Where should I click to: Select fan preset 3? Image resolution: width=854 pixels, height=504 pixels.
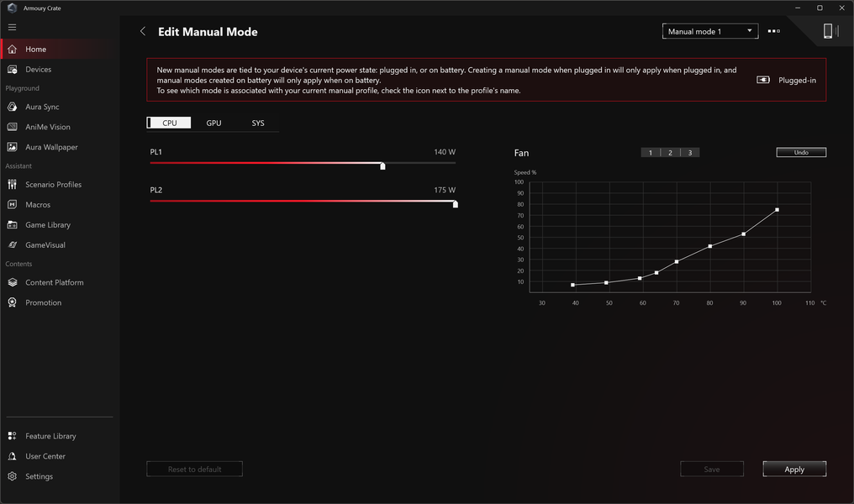[689, 152]
